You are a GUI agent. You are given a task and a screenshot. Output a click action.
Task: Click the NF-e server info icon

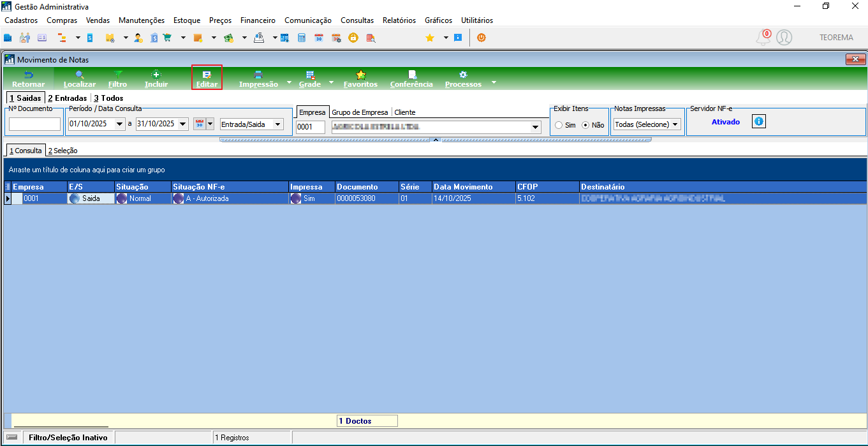pyautogui.click(x=758, y=121)
